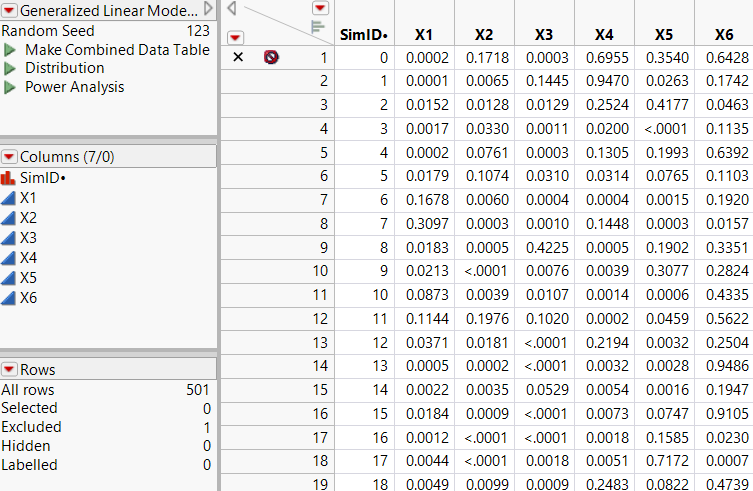Click the Excluded rows count label
Image resolution: width=753 pixels, height=491 pixels.
point(30,427)
